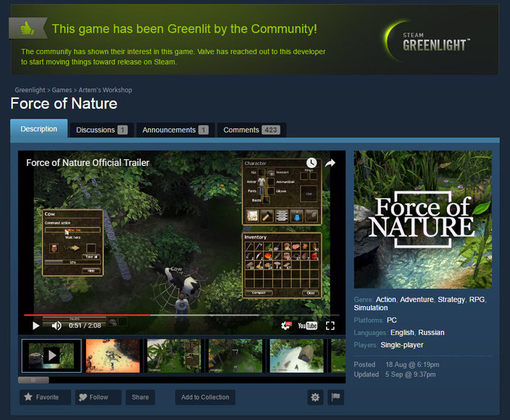Switch to the Description tab
The height and width of the screenshot is (420, 510).
coord(38,129)
